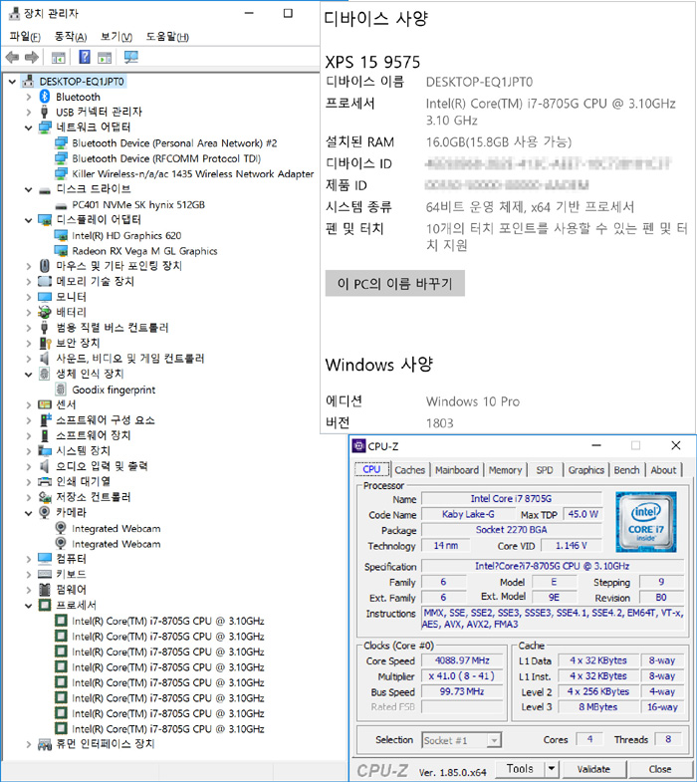The image size is (697, 784).
Task: Collapse the DESKTOP-EQ1JPT0 root node
Action: [13, 81]
